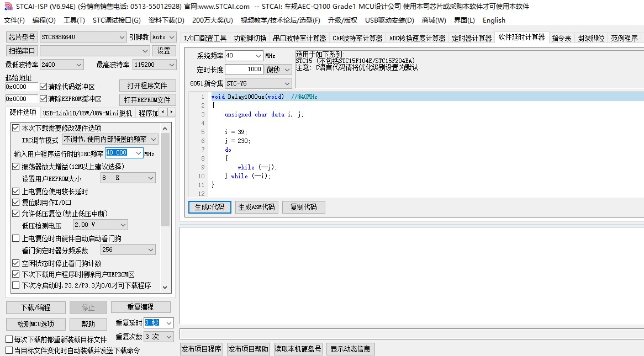This screenshot has width=644, height=356.
Task: Switch language via English menu
Action: (x=494, y=20)
